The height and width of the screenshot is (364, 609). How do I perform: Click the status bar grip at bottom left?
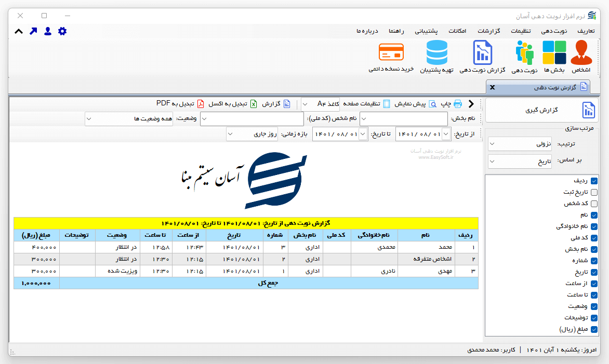pyautogui.click(x=12, y=352)
